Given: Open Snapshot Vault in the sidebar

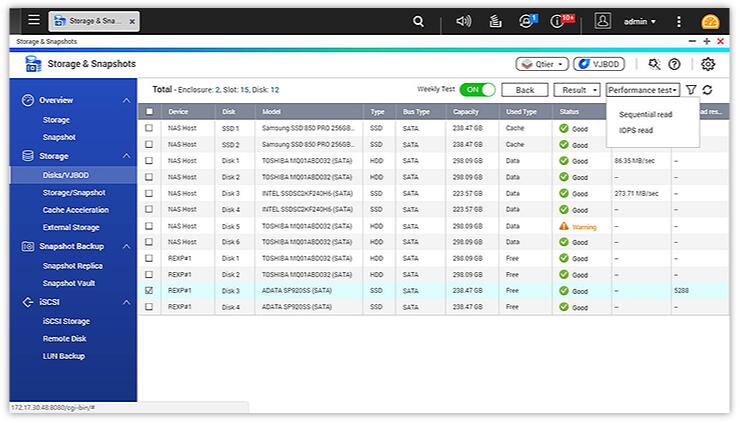Looking at the screenshot, I should tap(68, 283).
